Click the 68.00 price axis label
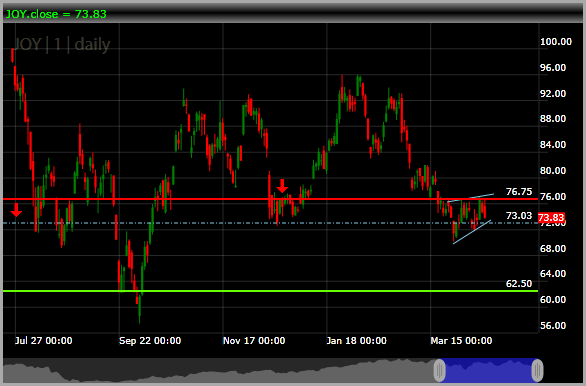 553,248
